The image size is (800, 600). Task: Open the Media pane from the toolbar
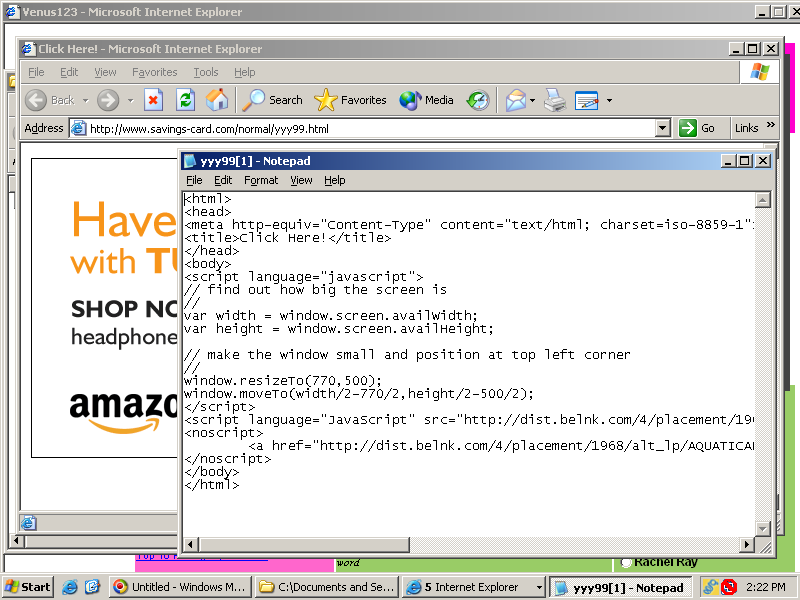[x=427, y=100]
